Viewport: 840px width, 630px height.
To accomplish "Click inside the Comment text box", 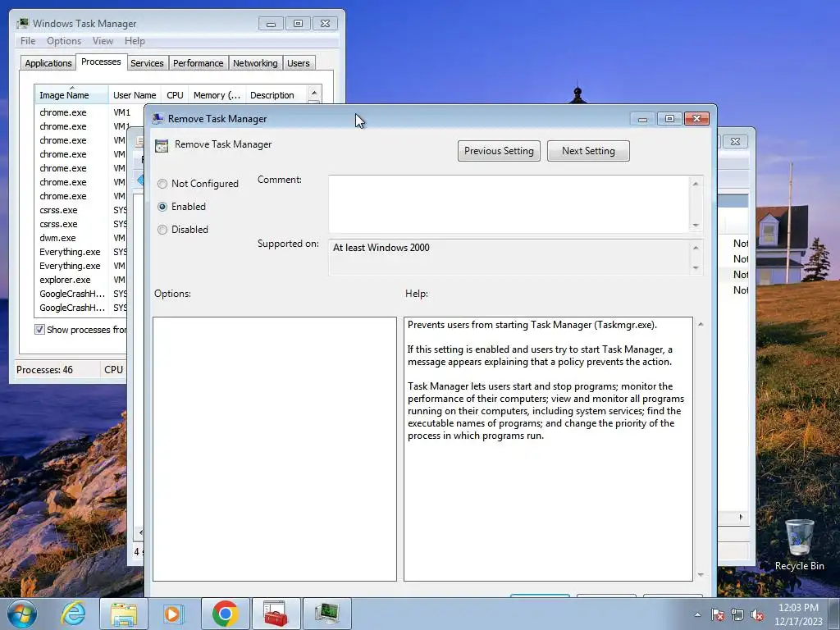I will [x=509, y=203].
